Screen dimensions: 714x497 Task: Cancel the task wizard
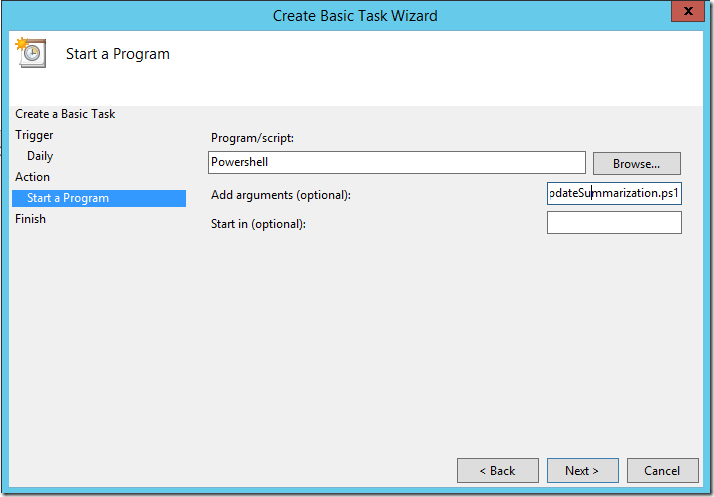click(663, 470)
